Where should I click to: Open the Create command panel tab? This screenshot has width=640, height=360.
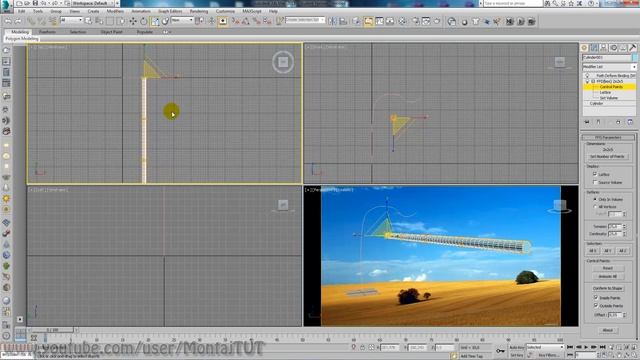(584, 48)
